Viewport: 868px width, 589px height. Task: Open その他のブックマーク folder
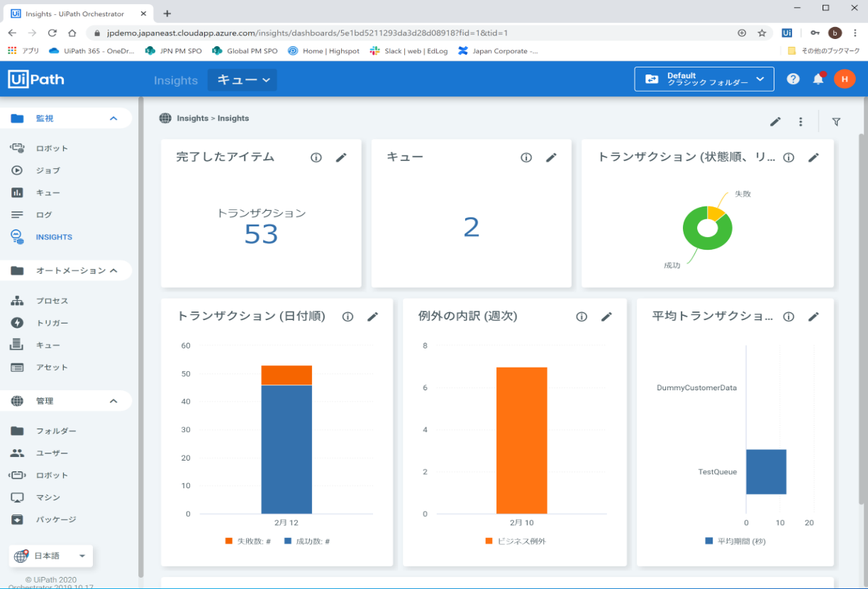click(824, 51)
